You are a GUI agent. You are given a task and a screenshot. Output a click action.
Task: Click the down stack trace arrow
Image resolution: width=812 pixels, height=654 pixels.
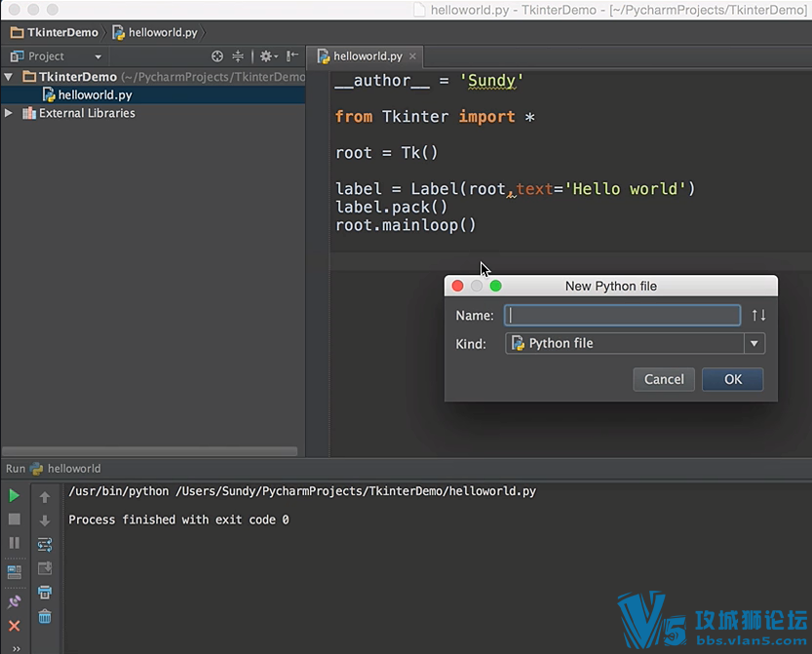coord(45,520)
